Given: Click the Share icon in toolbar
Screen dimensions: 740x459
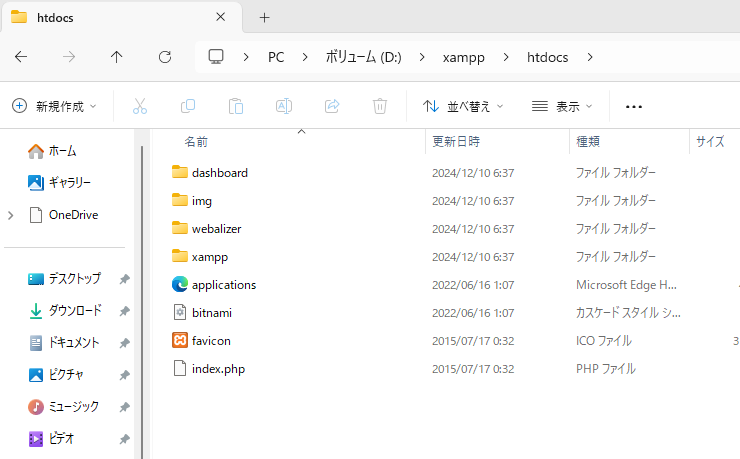Looking at the screenshot, I should 332,106.
